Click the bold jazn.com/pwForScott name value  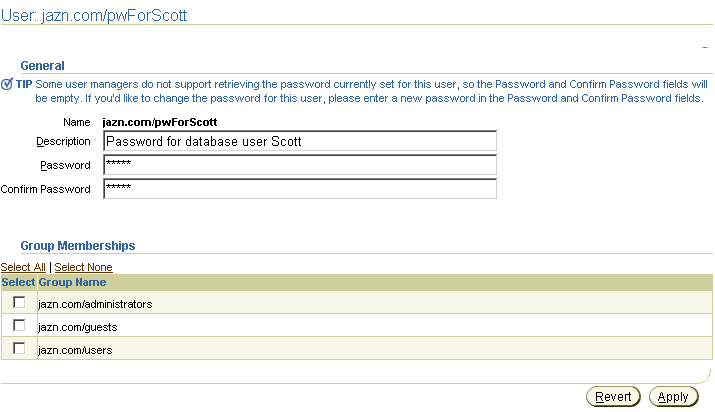[x=160, y=122]
